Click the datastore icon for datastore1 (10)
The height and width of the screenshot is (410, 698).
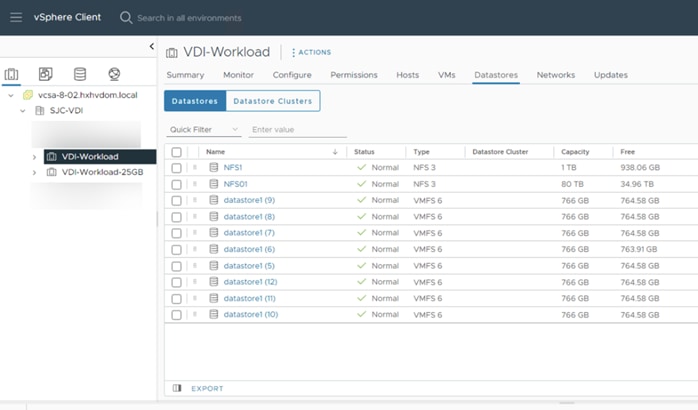tap(214, 314)
